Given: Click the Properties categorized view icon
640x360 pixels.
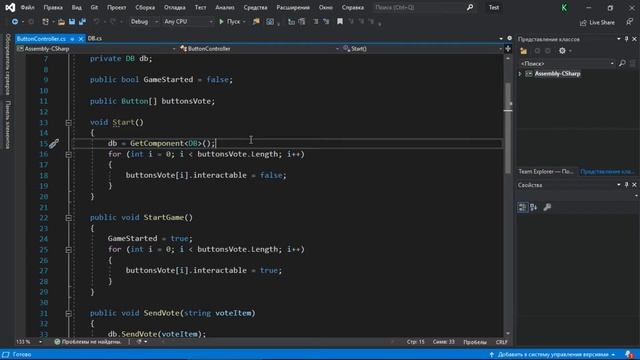Looking at the screenshot, I should 522,207.
